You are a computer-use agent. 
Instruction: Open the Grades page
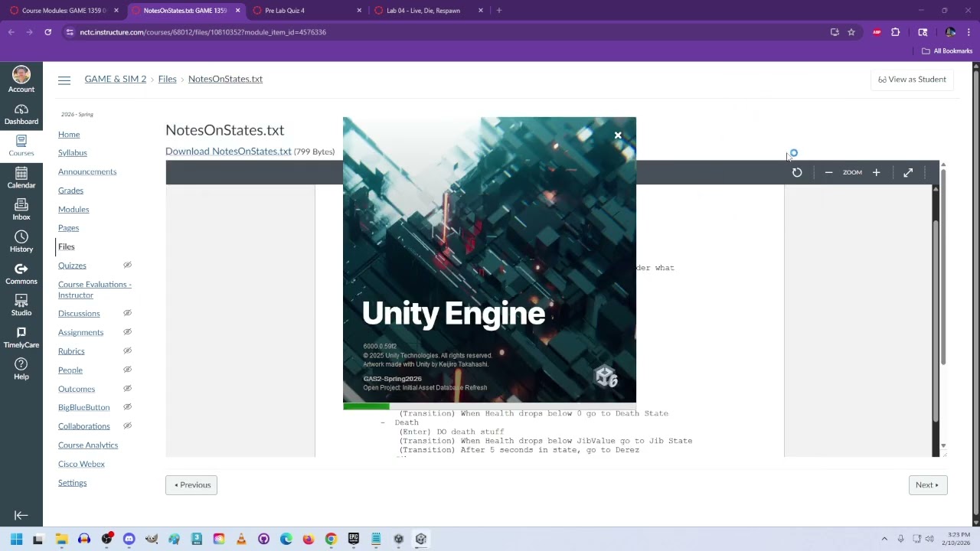pyautogui.click(x=70, y=191)
